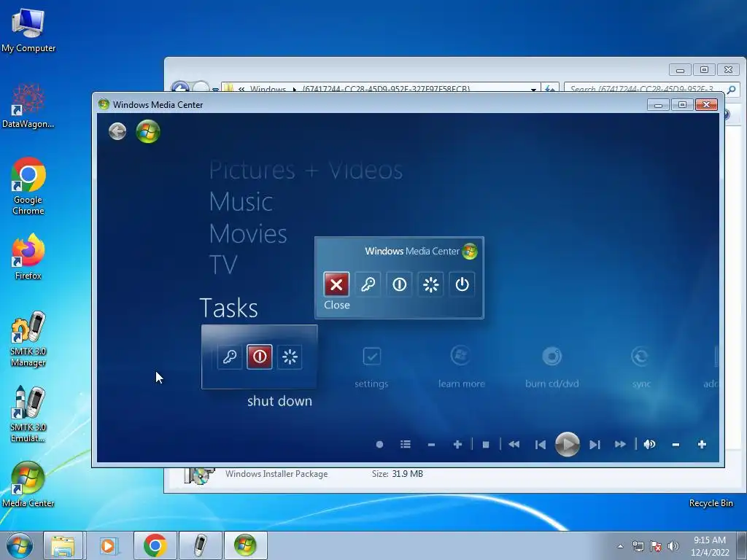This screenshot has height=560, width=747.
Task: Click channel down minus button
Action: pyautogui.click(x=432, y=445)
